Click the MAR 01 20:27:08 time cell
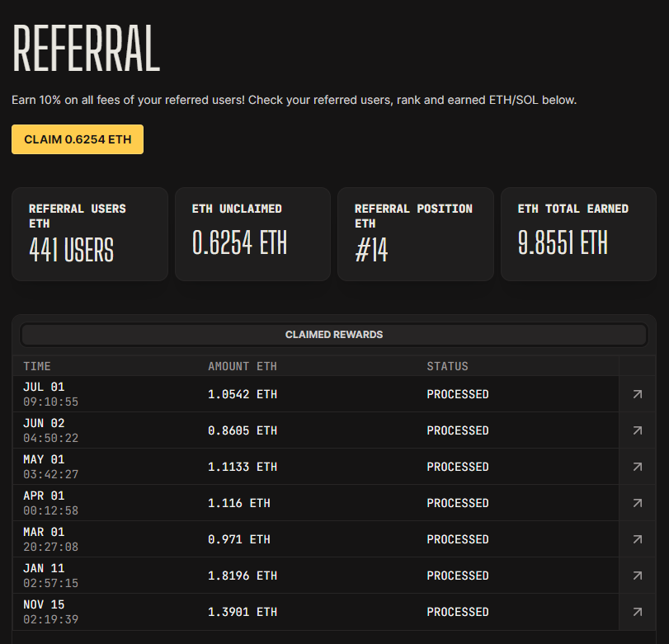 51,539
